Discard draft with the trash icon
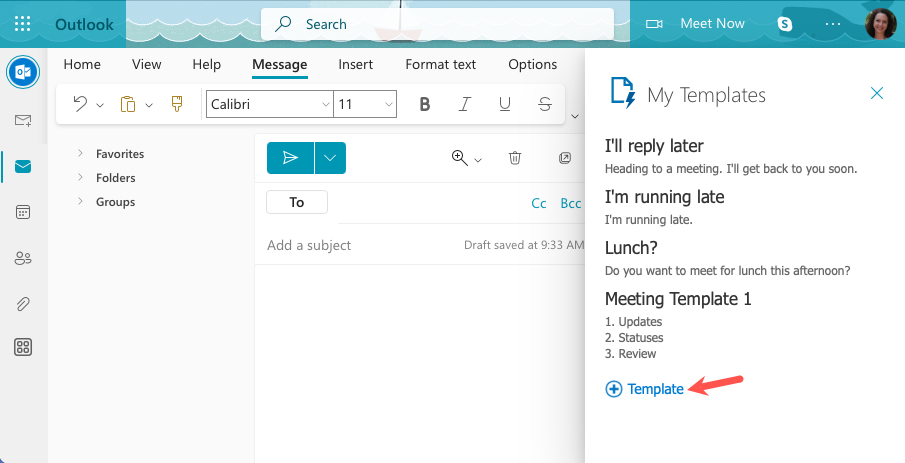The width and height of the screenshot is (905, 463). tap(514, 158)
